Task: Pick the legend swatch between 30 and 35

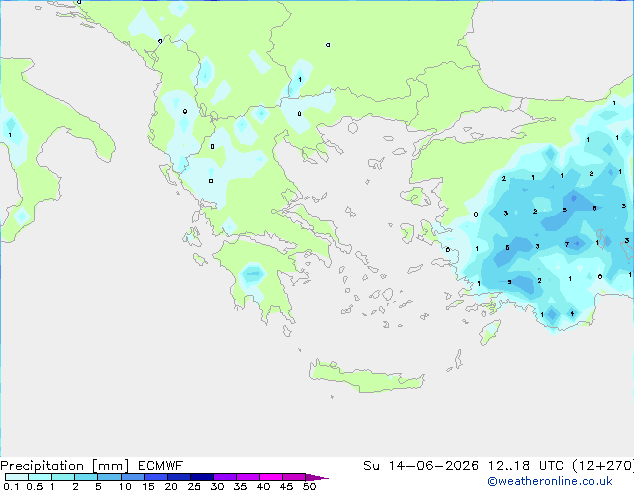Action: [x=225, y=477]
